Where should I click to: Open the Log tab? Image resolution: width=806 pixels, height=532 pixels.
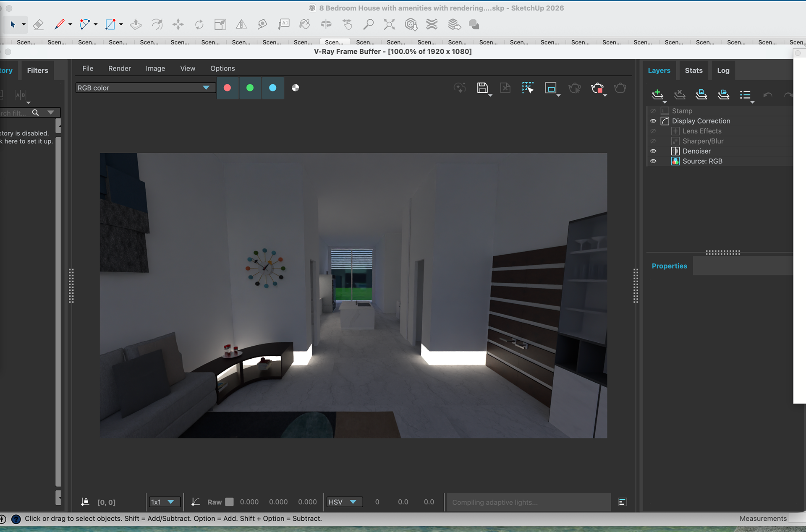click(723, 70)
